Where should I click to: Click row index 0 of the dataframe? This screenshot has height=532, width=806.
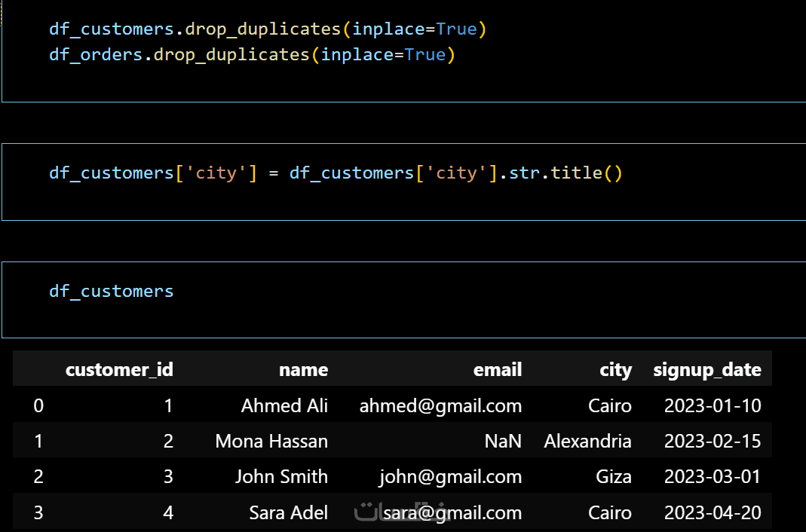tap(38, 405)
